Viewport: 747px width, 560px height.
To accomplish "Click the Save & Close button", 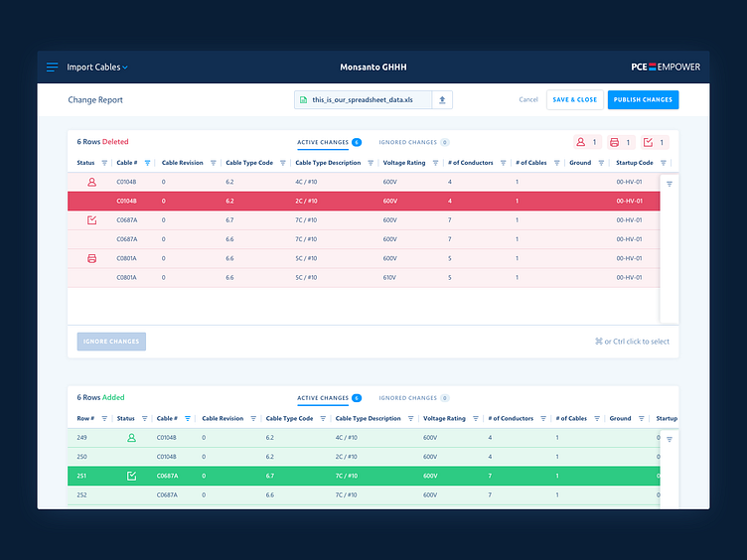I will (574, 99).
